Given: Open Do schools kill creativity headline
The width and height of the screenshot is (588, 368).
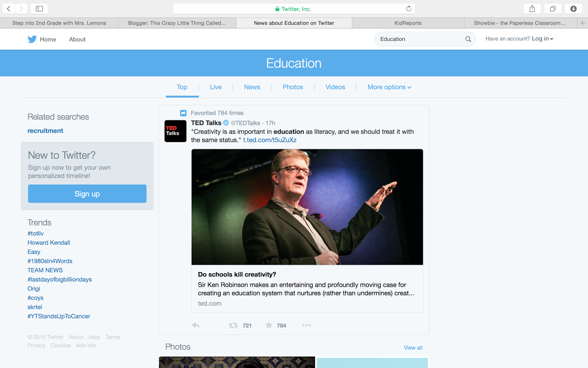Looking at the screenshot, I should coord(237,275).
